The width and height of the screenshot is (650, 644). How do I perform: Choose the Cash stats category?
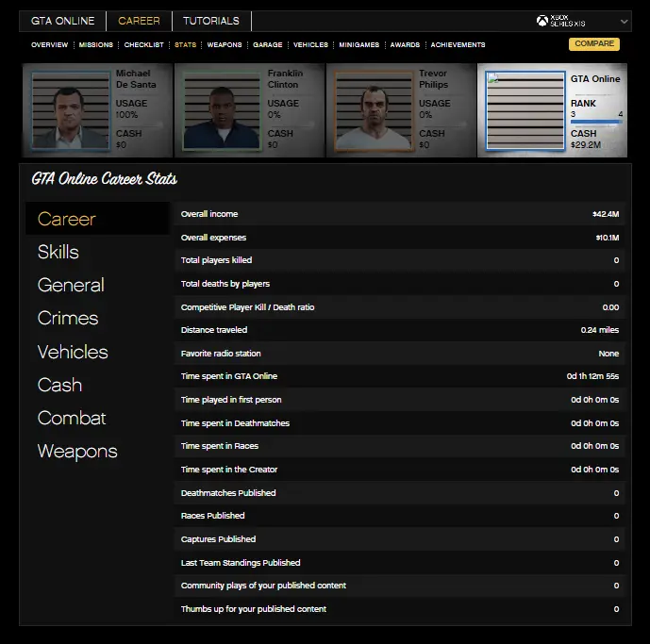coord(59,385)
